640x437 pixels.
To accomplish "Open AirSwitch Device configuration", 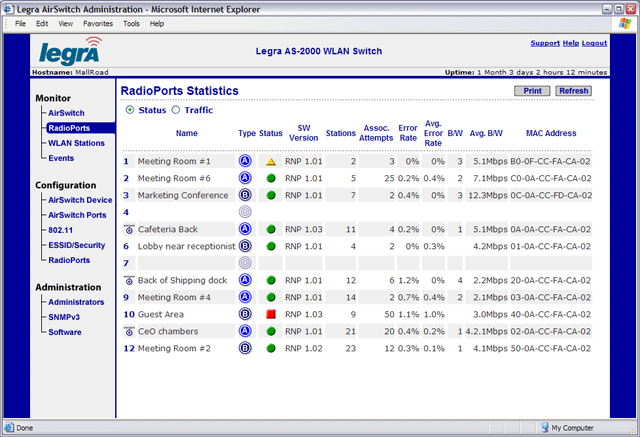I will [x=80, y=200].
